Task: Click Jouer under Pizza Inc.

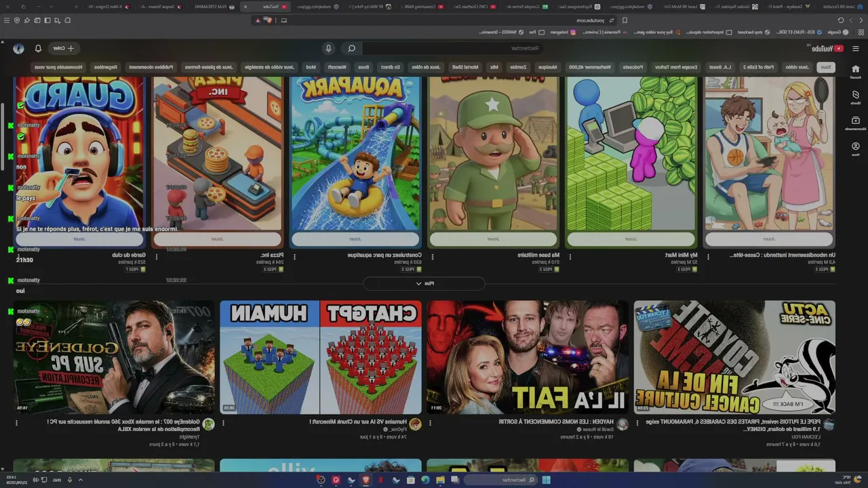Action: (x=217, y=239)
